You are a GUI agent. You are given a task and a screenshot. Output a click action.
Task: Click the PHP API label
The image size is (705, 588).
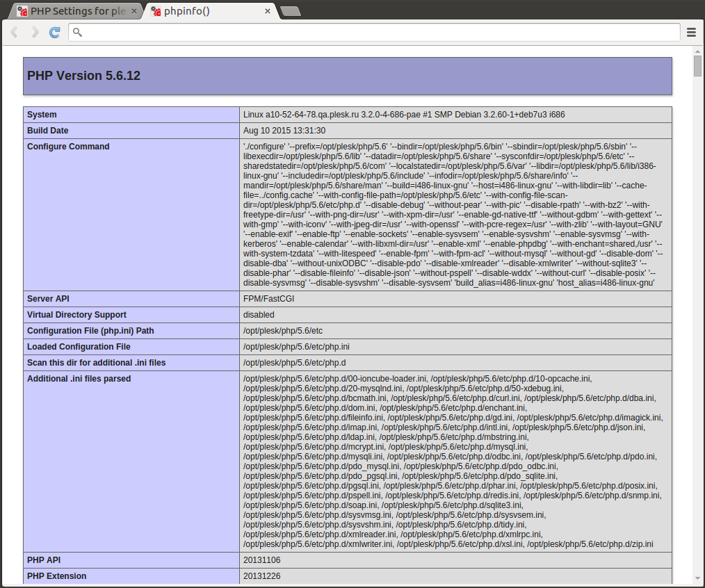pyautogui.click(x=44, y=560)
